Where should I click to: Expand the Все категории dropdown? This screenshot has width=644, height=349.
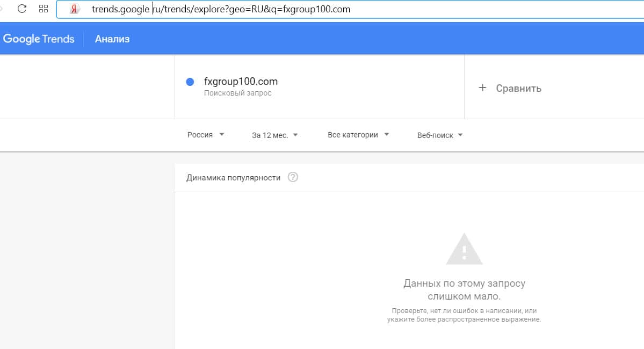tap(358, 135)
